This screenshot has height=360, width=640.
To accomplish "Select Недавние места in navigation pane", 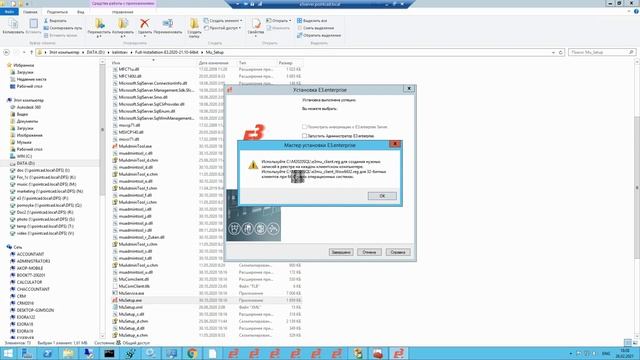I will (x=31, y=79).
